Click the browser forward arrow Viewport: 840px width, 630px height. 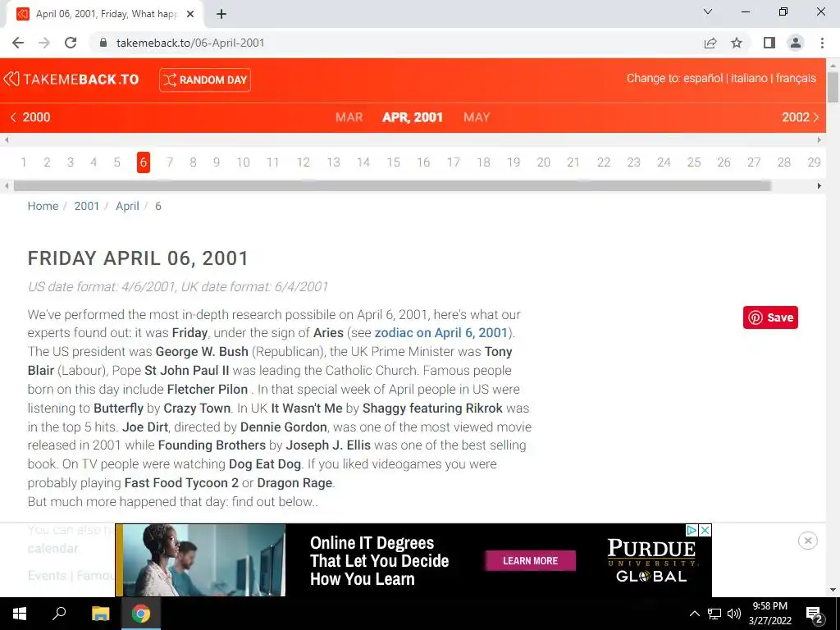(44, 43)
